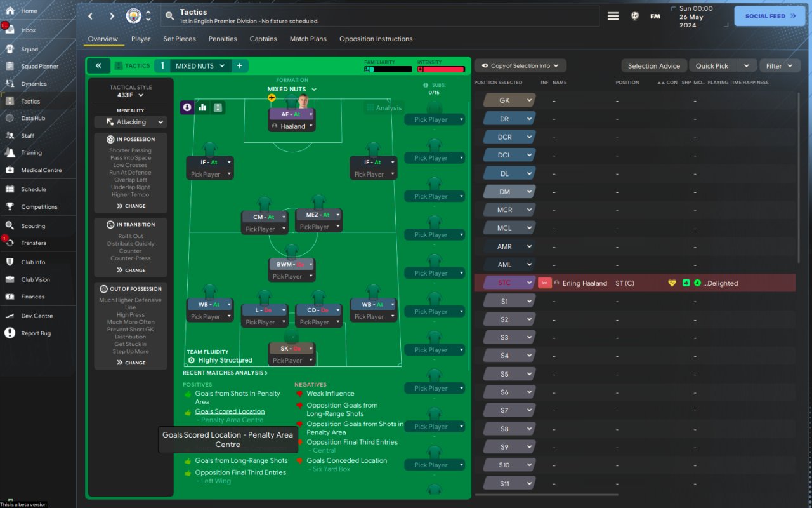
Task: Click Change under In Possession instructions
Action: click(x=131, y=206)
